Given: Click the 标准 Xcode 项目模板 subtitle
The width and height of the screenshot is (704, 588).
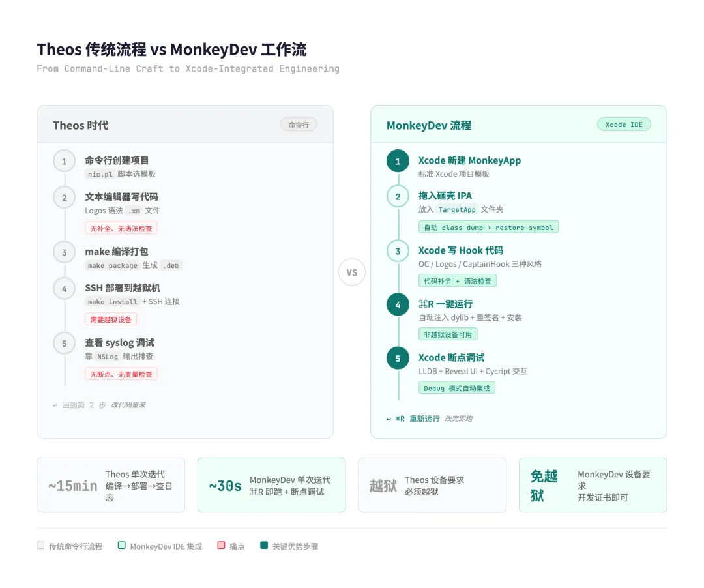Looking at the screenshot, I should point(454,173).
